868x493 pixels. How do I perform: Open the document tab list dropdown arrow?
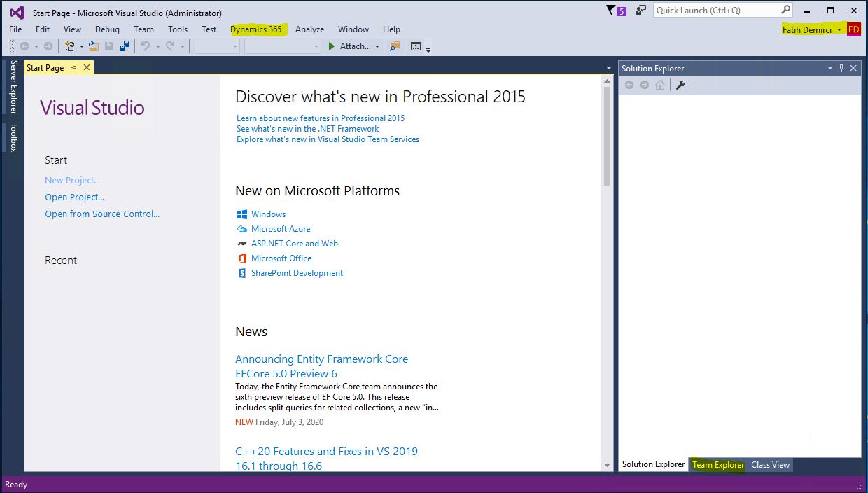609,68
